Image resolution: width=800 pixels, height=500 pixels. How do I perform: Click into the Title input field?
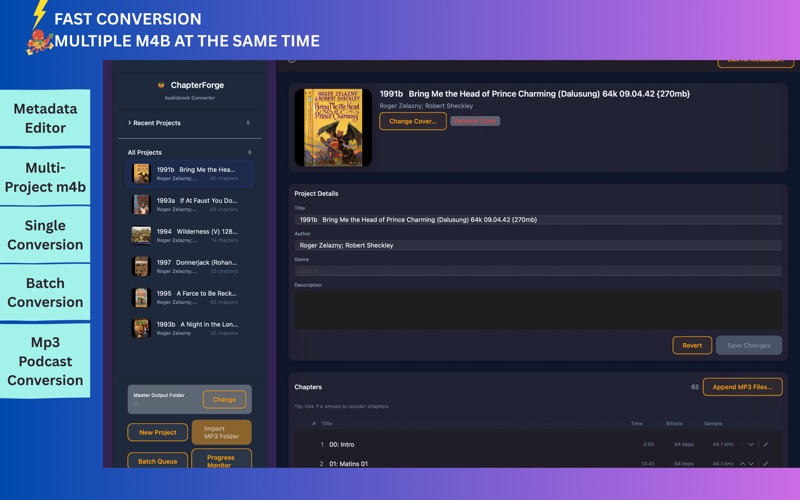538,220
